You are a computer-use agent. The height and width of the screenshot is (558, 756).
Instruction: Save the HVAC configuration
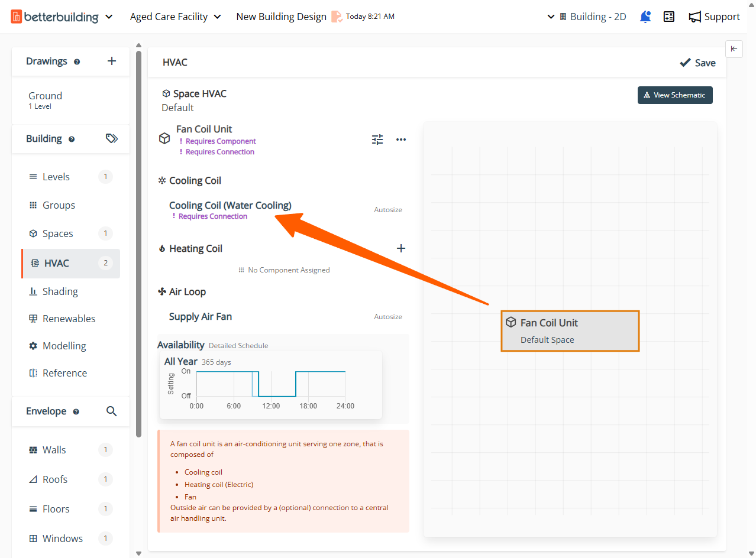tap(698, 63)
